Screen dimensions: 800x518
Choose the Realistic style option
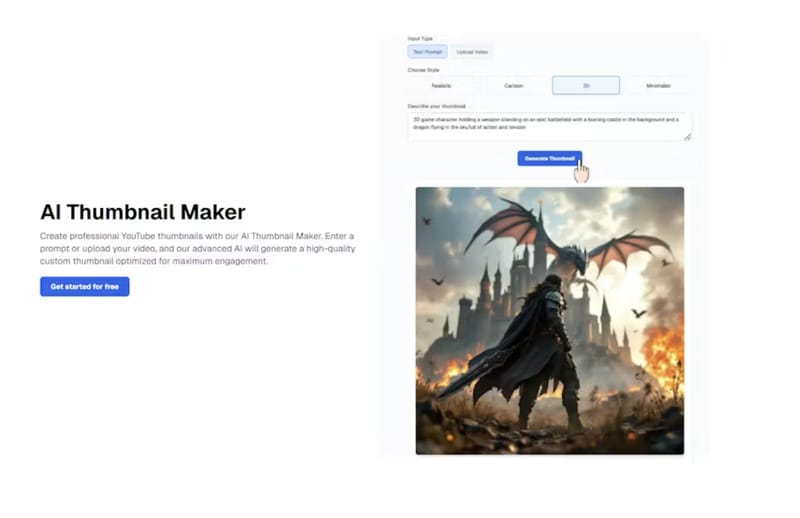coord(440,86)
